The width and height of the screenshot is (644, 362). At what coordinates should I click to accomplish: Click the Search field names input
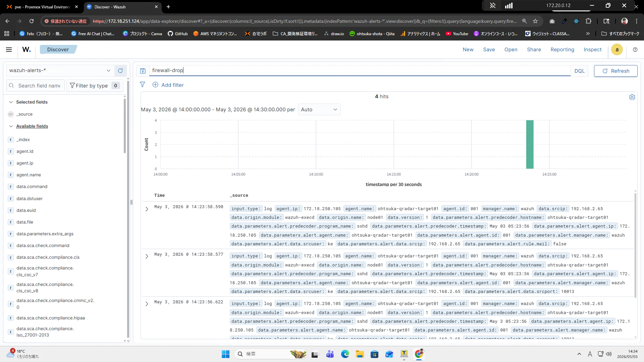click(x=35, y=86)
